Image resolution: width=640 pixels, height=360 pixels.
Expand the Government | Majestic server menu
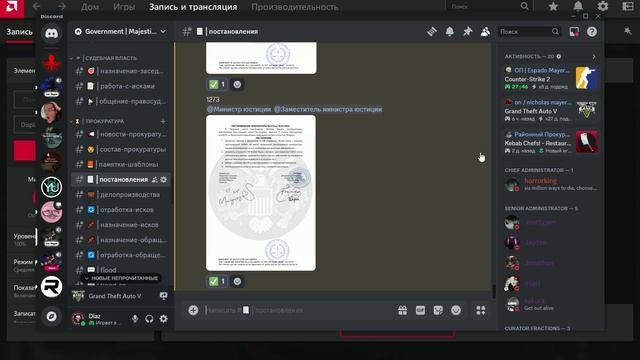[x=121, y=31]
